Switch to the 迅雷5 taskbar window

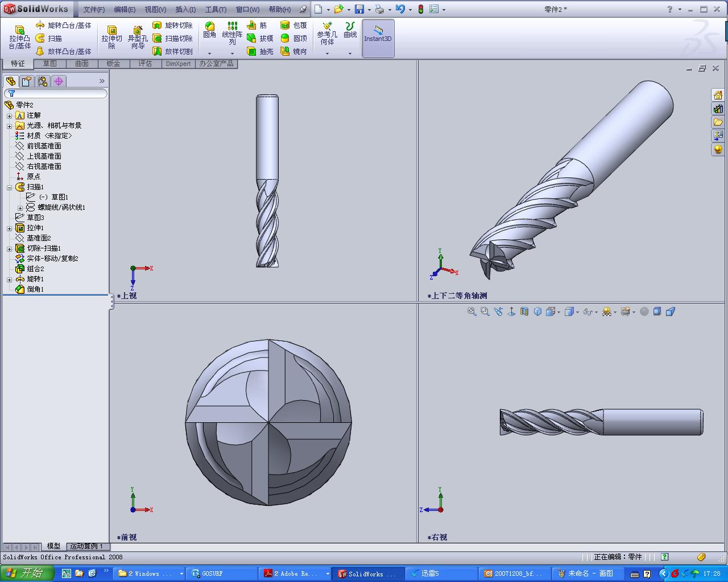(441, 573)
